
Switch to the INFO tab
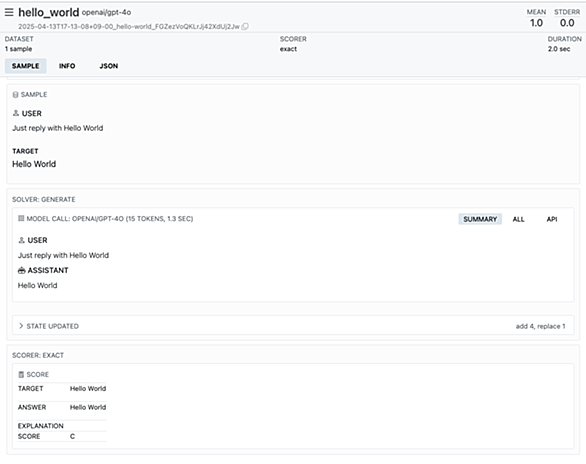click(x=67, y=66)
